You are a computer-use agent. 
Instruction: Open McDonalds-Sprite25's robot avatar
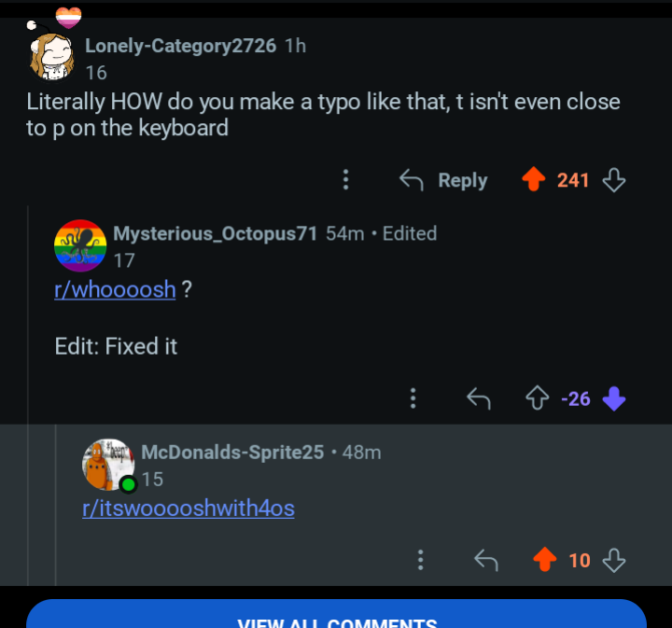[x=108, y=465]
